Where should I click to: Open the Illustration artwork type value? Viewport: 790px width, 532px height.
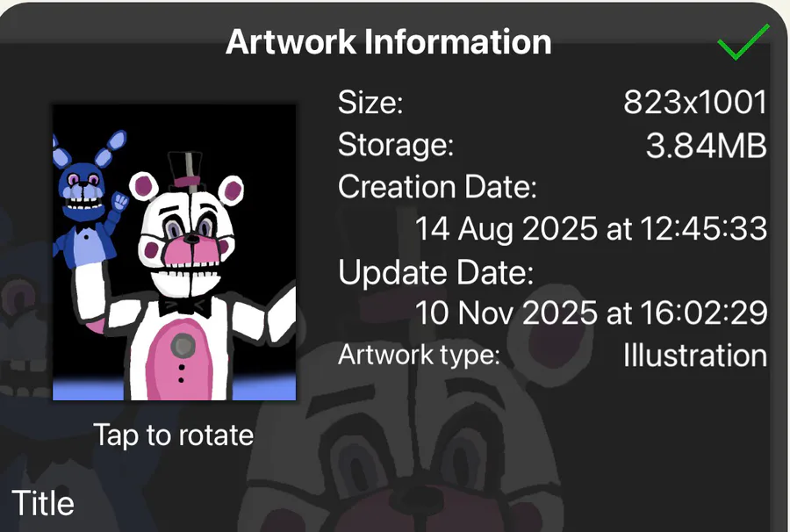pyautogui.click(x=695, y=356)
